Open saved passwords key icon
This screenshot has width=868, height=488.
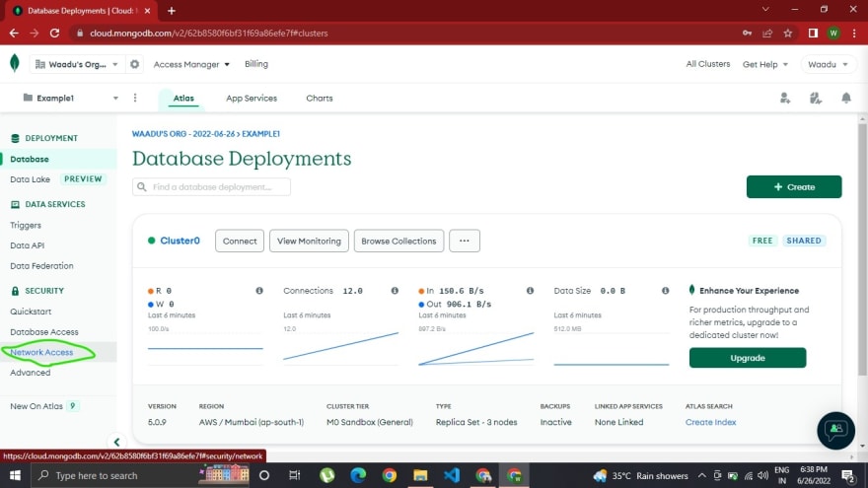coord(748,34)
